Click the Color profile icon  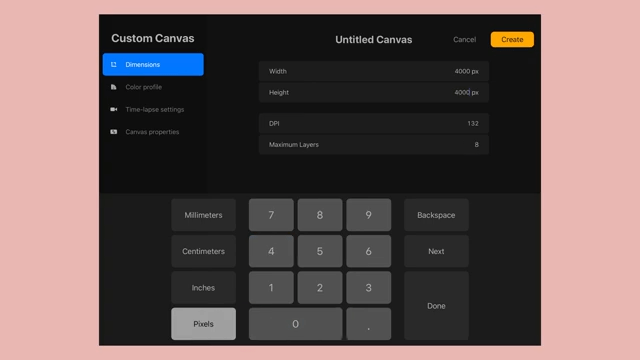pyautogui.click(x=113, y=87)
